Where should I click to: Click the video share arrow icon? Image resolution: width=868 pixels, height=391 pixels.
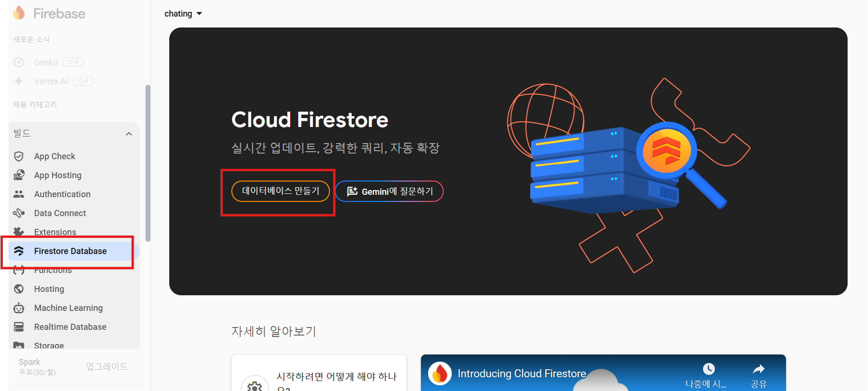pyautogui.click(x=759, y=369)
